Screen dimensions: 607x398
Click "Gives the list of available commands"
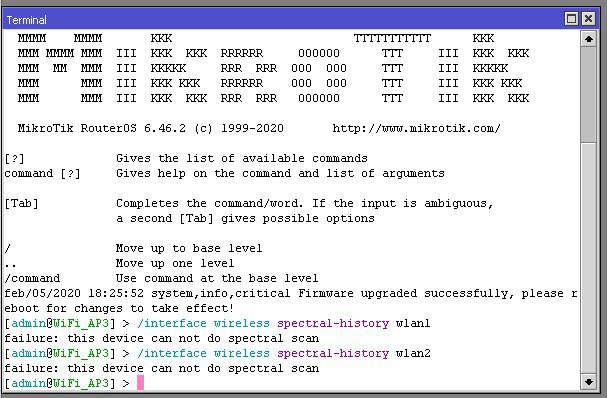[x=242, y=158]
